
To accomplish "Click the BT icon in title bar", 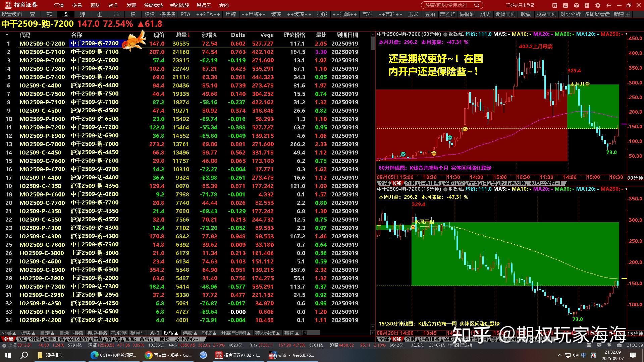I will [x=555, y=5].
